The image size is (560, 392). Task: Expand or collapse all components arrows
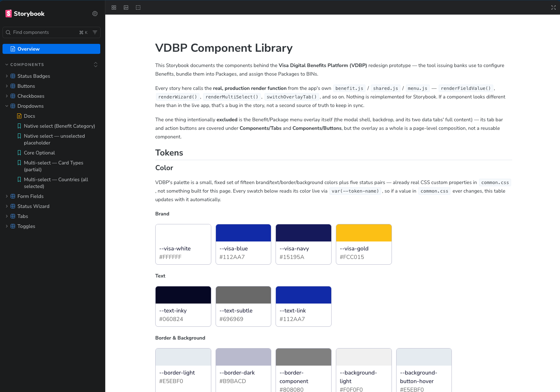coord(96,65)
